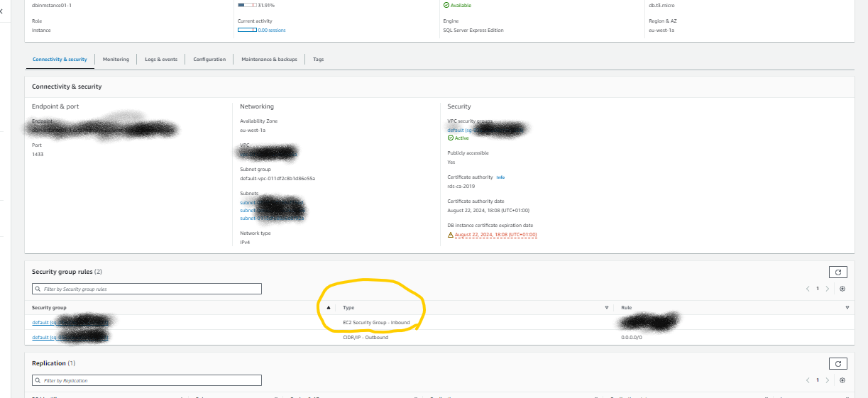Click the Filter by Security group rules field
Screen dimensions: 868x398
pyautogui.click(x=147, y=289)
